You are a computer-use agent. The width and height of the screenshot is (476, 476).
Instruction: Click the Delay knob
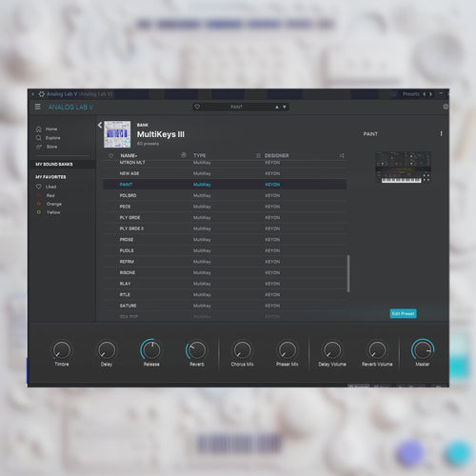pyautogui.click(x=107, y=350)
